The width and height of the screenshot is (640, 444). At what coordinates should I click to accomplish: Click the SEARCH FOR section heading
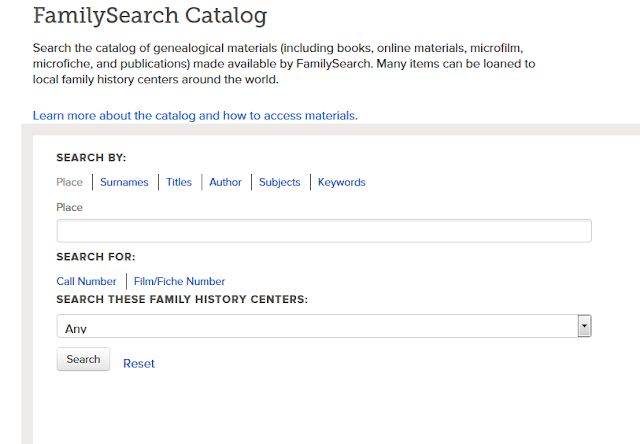coord(96,257)
